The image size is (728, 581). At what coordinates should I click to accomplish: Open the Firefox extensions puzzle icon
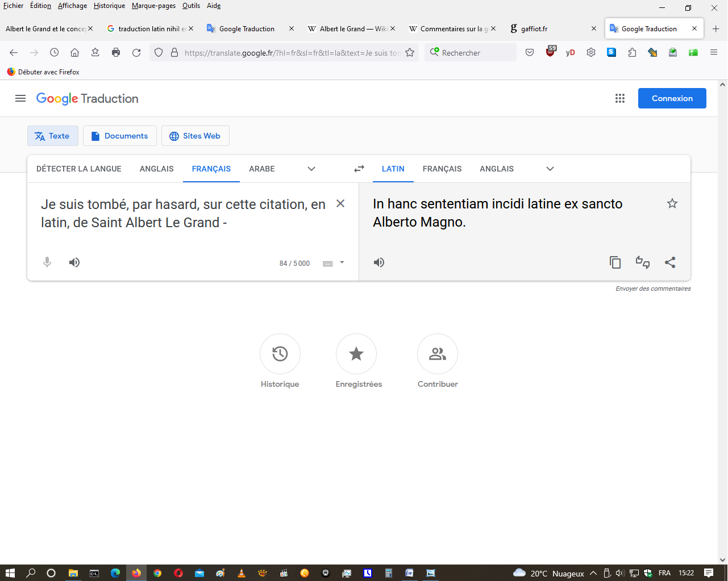(632, 53)
